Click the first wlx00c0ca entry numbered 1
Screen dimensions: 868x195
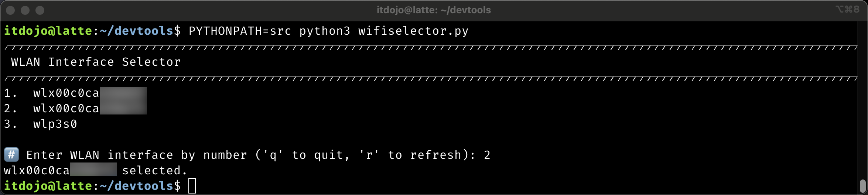66,93
